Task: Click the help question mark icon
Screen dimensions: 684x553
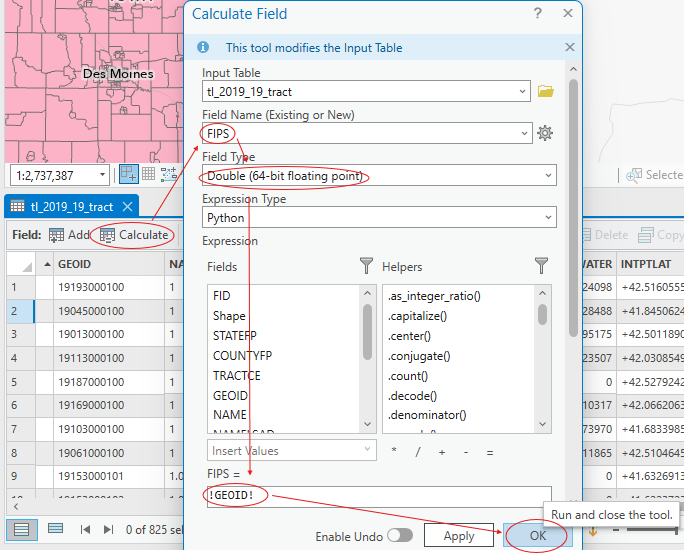Action: pyautogui.click(x=537, y=13)
